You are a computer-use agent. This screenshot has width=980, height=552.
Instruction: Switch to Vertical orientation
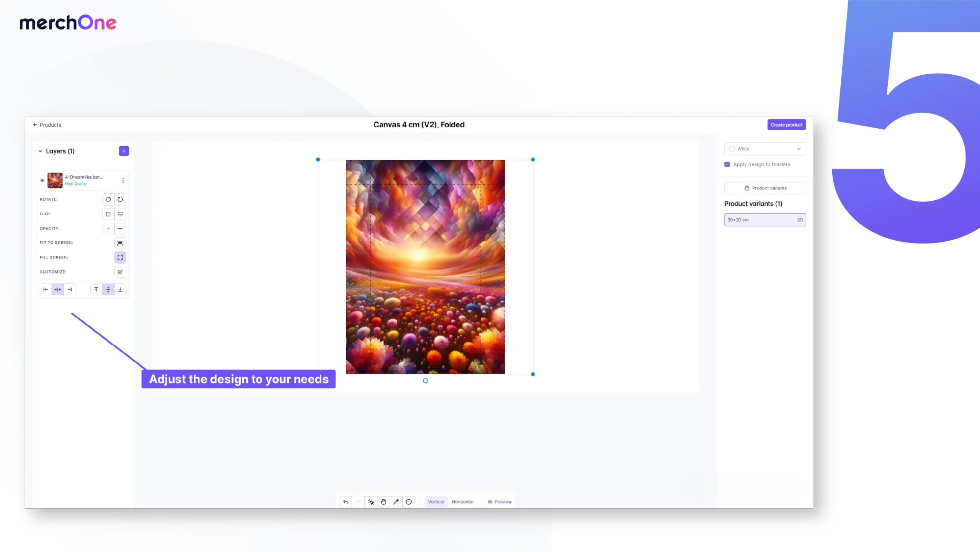tap(436, 502)
